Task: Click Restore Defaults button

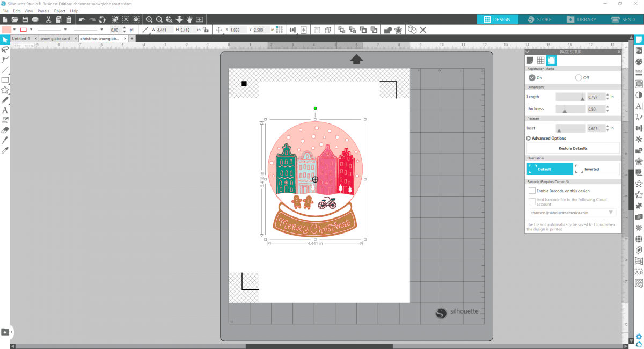Action: pyautogui.click(x=573, y=148)
